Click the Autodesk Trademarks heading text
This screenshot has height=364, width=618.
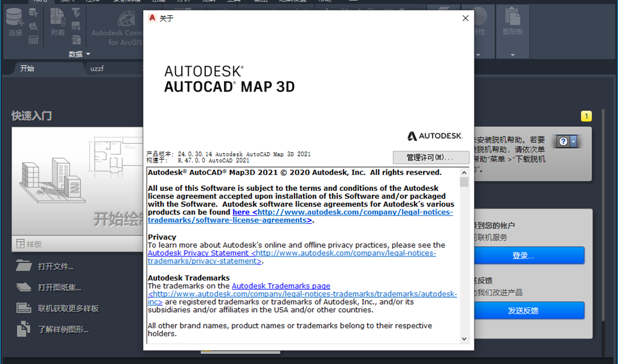pos(189,278)
